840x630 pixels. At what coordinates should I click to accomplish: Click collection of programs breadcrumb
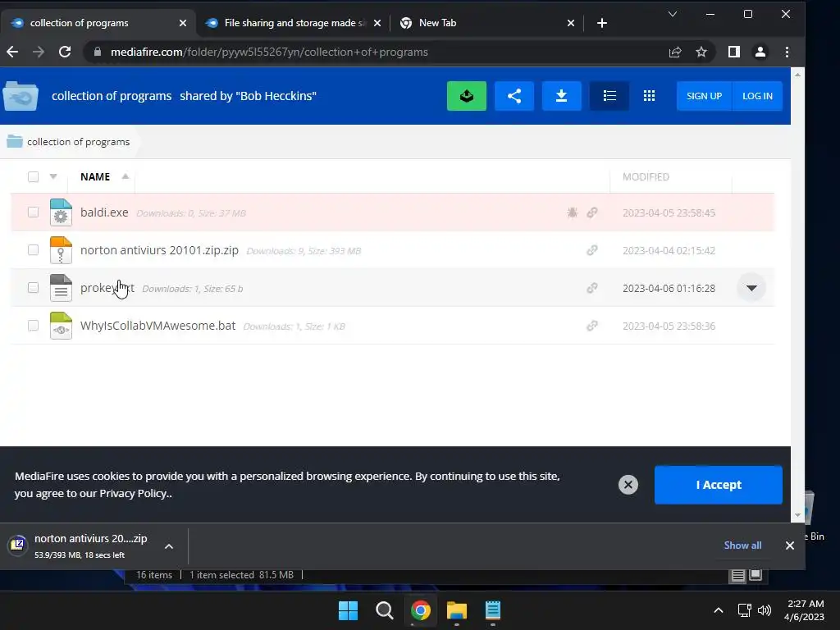click(x=78, y=141)
